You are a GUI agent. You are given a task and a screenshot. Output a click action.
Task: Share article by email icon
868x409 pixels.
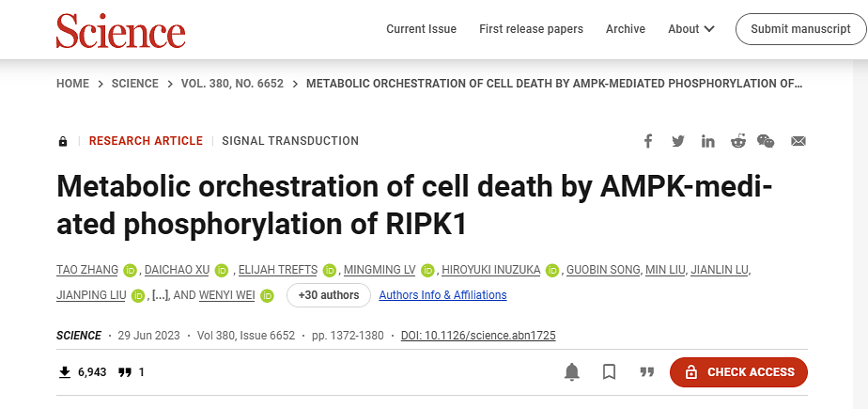tap(798, 141)
